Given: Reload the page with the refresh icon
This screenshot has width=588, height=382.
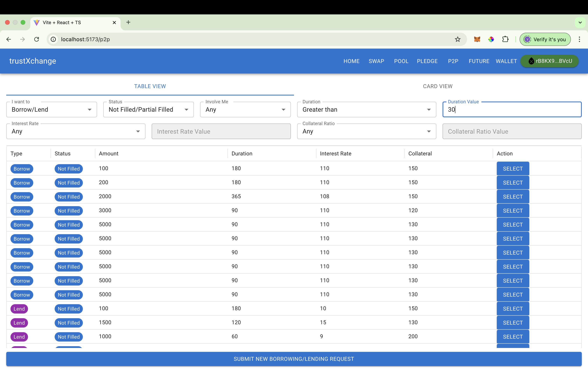Looking at the screenshot, I should click(37, 39).
